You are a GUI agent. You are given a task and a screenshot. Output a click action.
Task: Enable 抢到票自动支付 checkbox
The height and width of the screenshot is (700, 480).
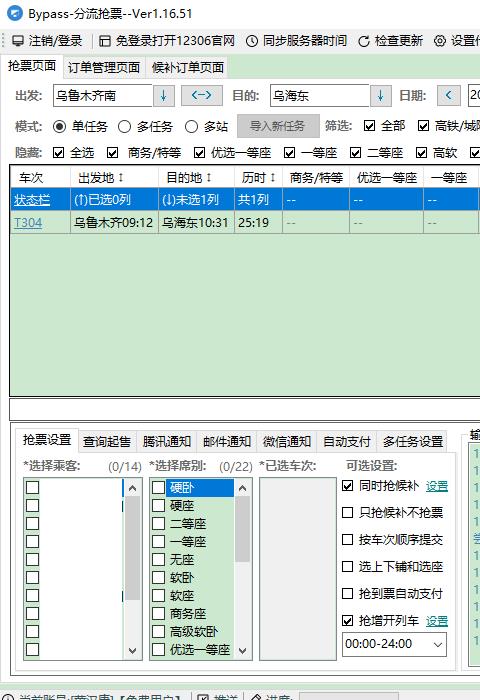pos(347,593)
